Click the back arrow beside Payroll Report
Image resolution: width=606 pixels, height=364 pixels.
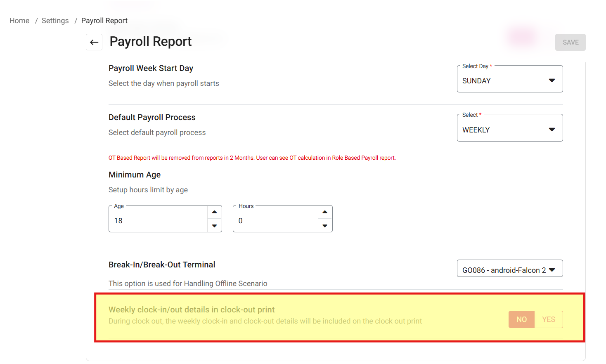pos(94,42)
